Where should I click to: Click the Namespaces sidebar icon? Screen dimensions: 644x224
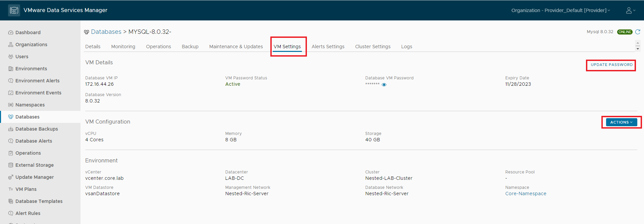(11, 105)
